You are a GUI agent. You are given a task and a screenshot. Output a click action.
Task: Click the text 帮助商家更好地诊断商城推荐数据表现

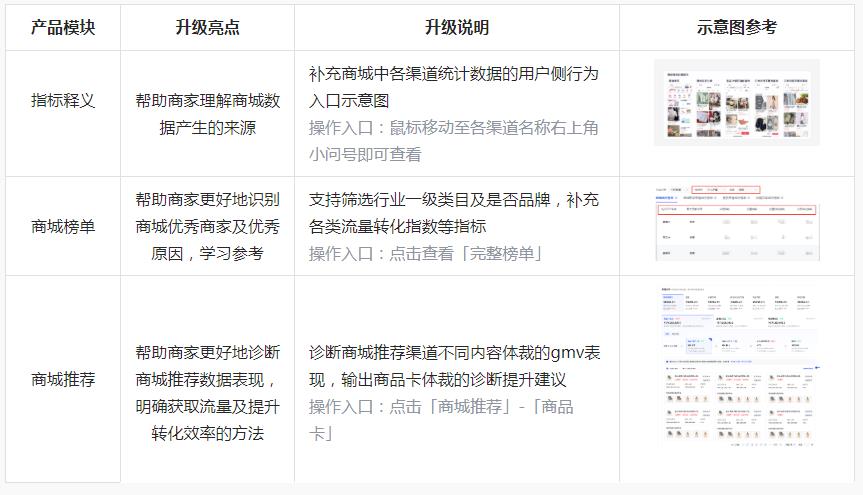pyautogui.click(x=207, y=366)
